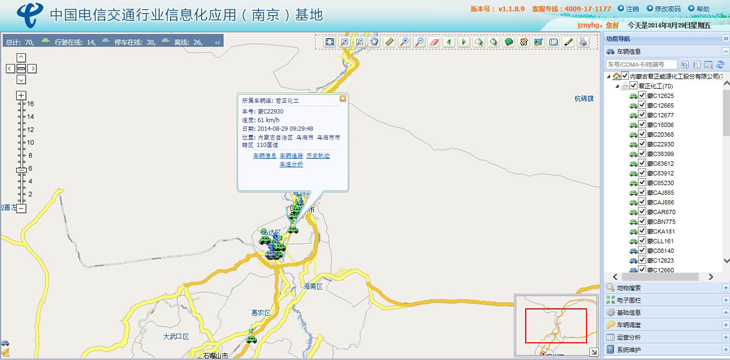Select the zoom in magnifier tool
The height and width of the screenshot is (360, 730).
coord(405,42)
